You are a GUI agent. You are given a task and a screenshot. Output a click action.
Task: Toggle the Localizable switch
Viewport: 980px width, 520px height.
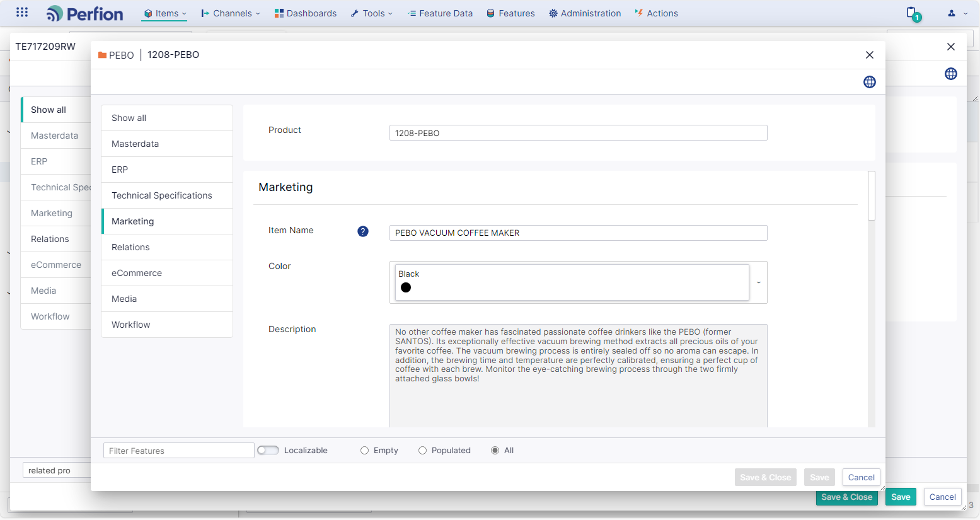(268, 450)
